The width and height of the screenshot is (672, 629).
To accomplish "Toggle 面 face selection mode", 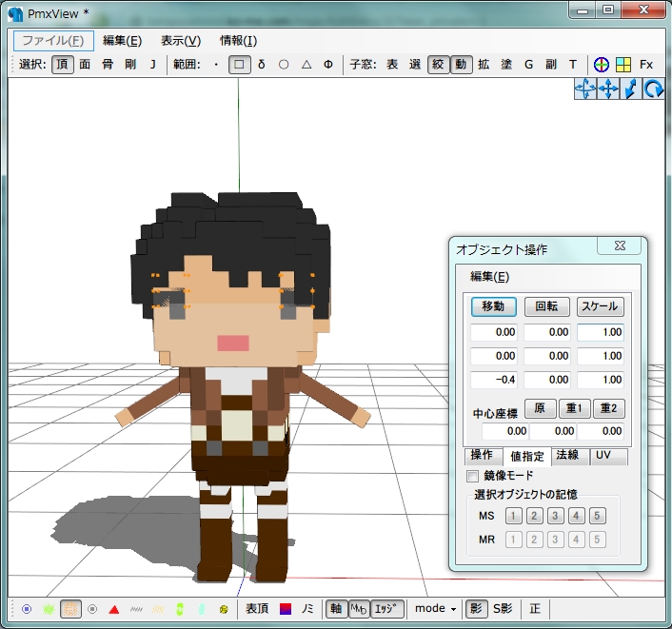I will coord(85,65).
